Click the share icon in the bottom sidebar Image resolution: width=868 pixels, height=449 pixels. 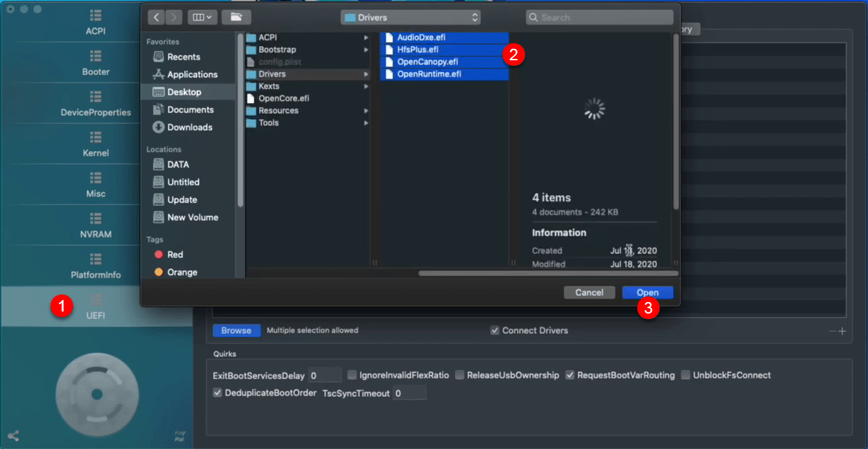tap(13, 435)
